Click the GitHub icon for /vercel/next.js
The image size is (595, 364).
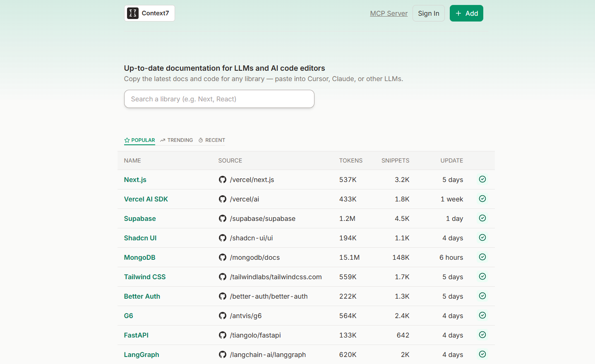pos(223,180)
